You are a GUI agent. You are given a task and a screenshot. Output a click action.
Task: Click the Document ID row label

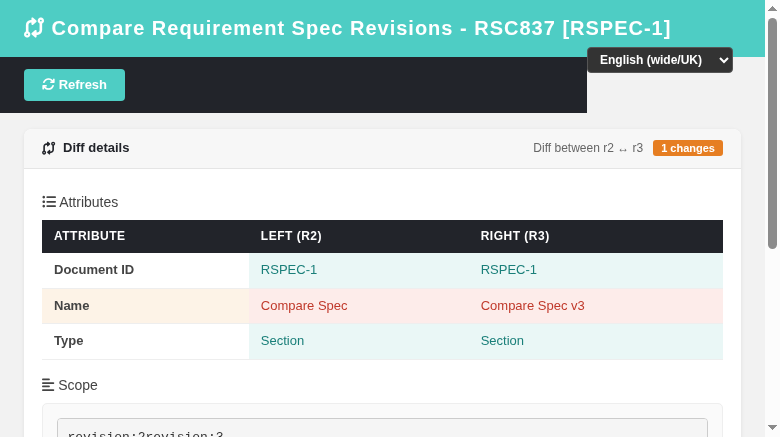tap(94, 270)
